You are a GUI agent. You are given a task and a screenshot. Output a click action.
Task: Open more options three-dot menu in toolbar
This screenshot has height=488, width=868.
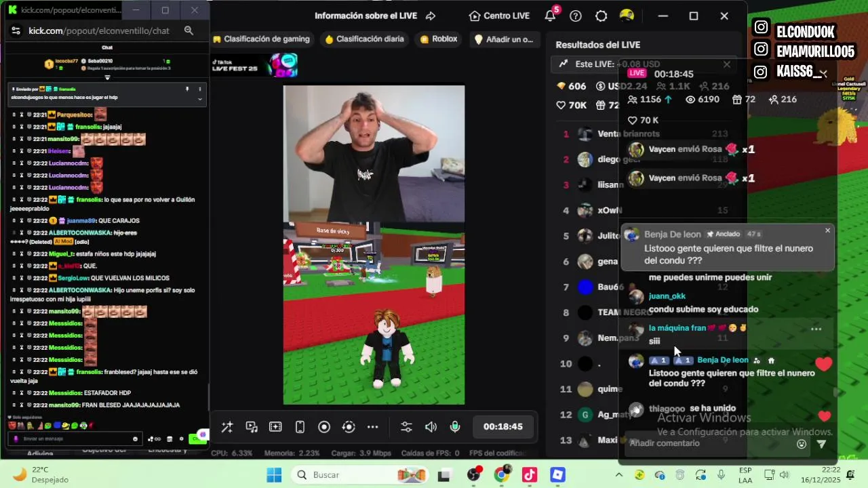(372, 427)
